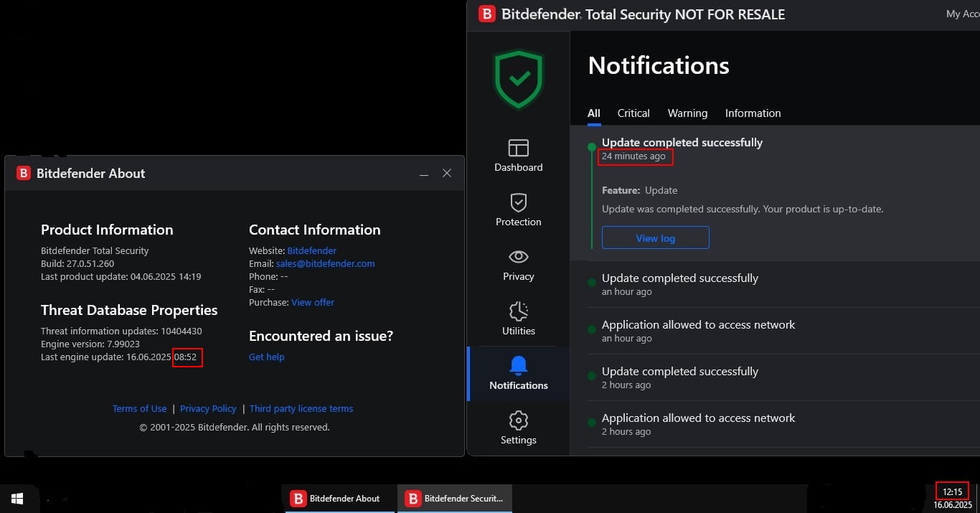Click the sales@bitdefender.com email link
This screenshot has width=980, height=513.
click(325, 263)
